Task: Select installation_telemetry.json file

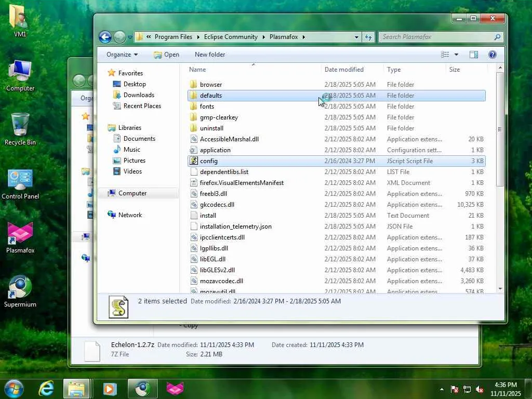Action: (x=235, y=227)
